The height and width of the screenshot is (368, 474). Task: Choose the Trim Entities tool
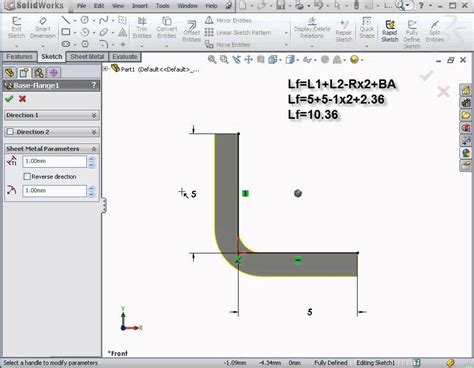(x=142, y=28)
